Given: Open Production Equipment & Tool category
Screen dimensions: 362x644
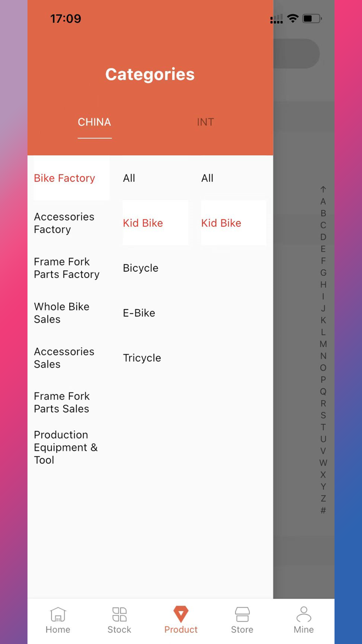Looking at the screenshot, I should (66, 447).
